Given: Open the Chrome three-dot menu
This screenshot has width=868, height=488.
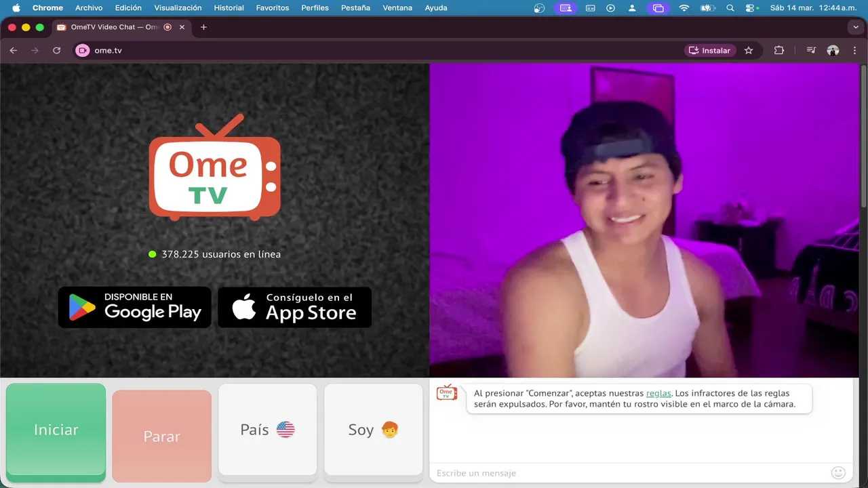Looking at the screenshot, I should (854, 50).
